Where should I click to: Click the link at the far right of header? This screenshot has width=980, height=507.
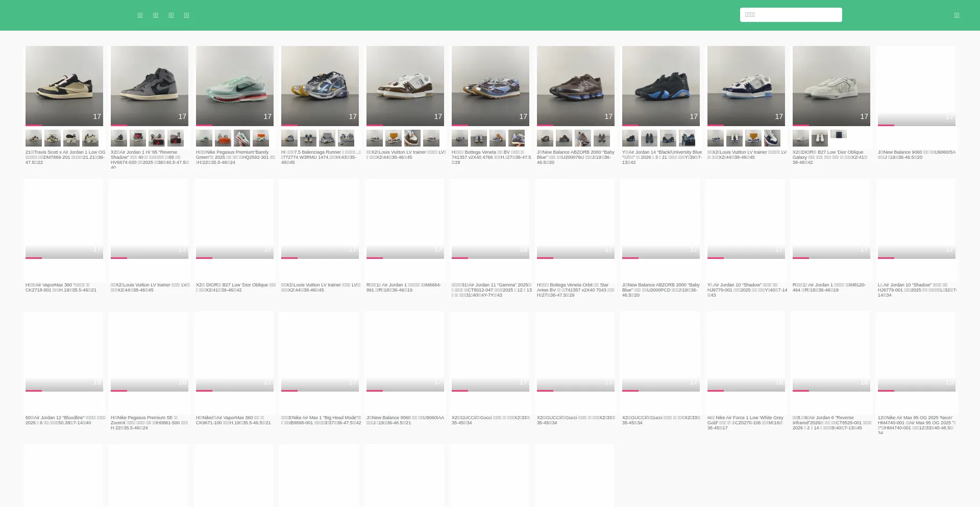pos(957,15)
